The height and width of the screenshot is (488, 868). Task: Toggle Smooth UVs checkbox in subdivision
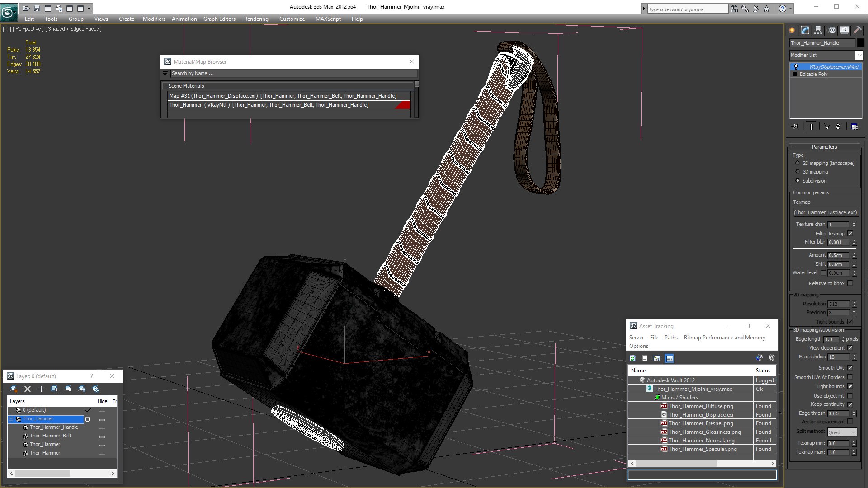849,368
